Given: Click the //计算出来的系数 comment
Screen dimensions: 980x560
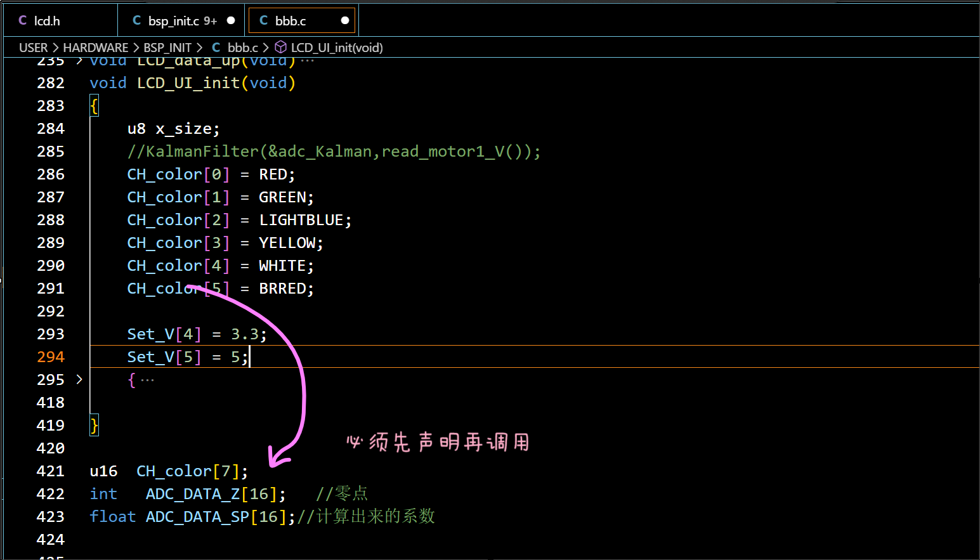Looking at the screenshot, I should pyautogui.click(x=366, y=516).
